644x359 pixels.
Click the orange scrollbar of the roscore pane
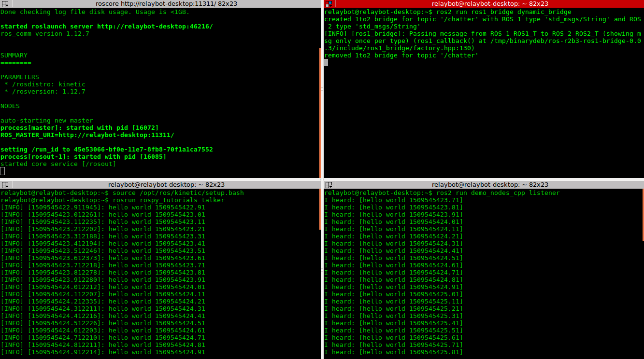click(x=320, y=112)
